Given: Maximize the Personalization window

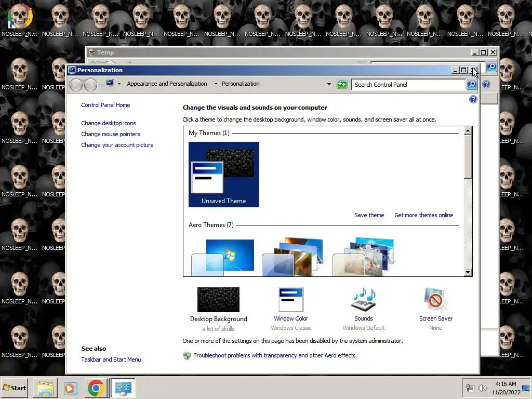Looking at the screenshot, I should [x=464, y=70].
